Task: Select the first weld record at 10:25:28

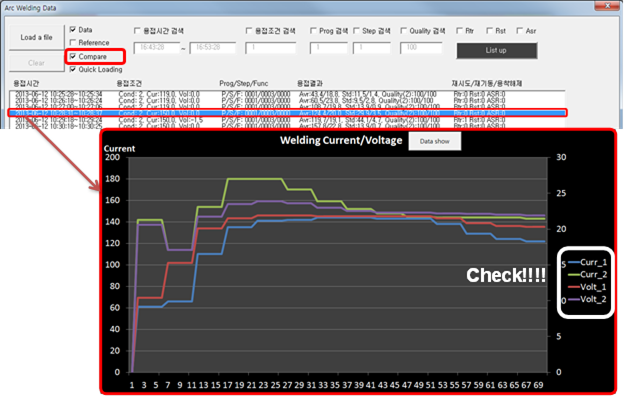Action: tap(287, 94)
